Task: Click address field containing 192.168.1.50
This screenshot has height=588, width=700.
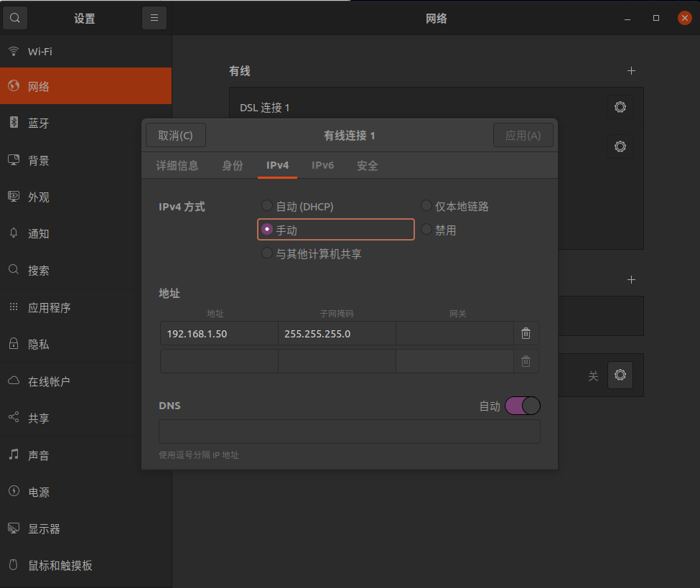Action: 219,334
